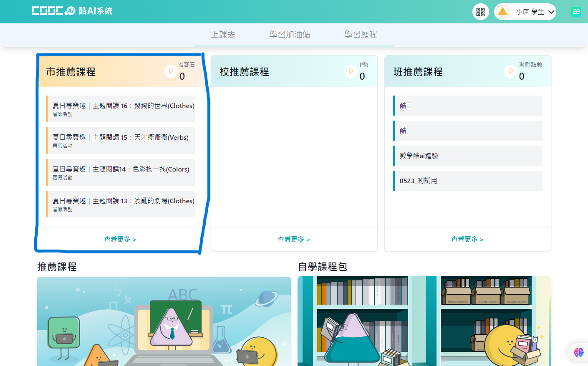
Task: Click the P幣 coin icon
Action: pos(351,71)
